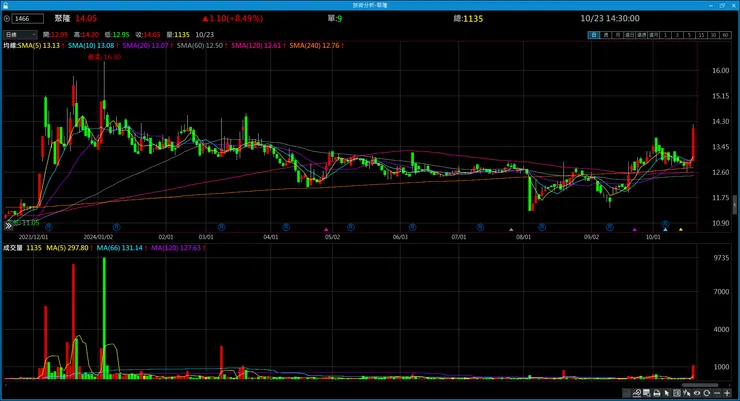
Task: Click the circled event icon near 03/01
Action: pyautogui.click(x=221, y=227)
